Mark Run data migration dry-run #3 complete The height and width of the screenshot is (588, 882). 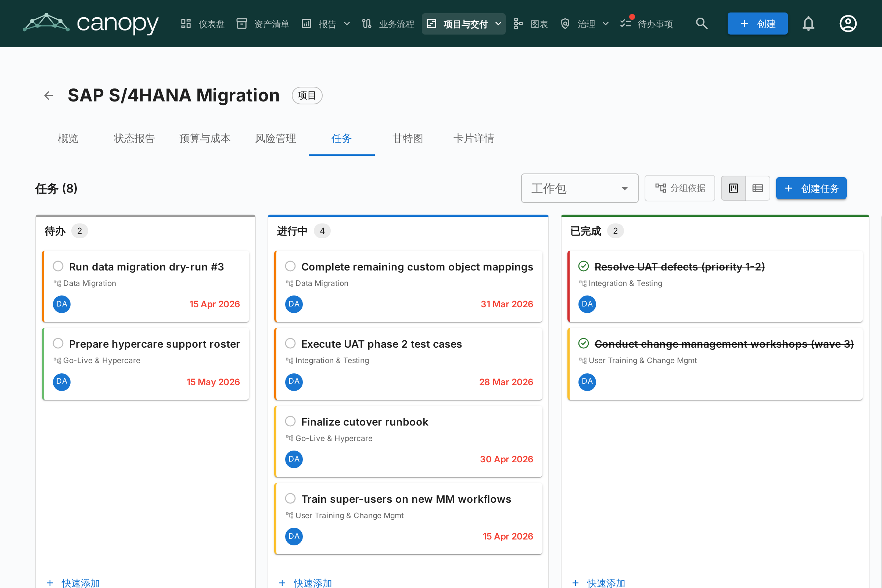point(58,266)
